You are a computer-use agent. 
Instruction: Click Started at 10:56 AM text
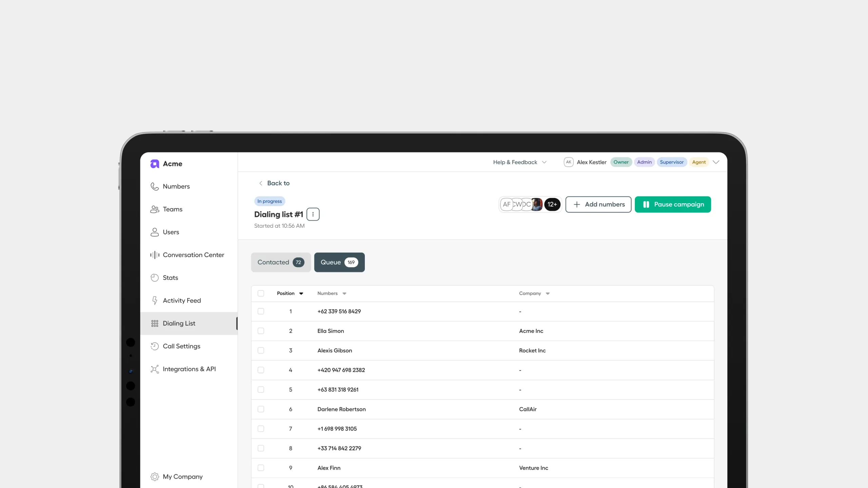(x=279, y=226)
